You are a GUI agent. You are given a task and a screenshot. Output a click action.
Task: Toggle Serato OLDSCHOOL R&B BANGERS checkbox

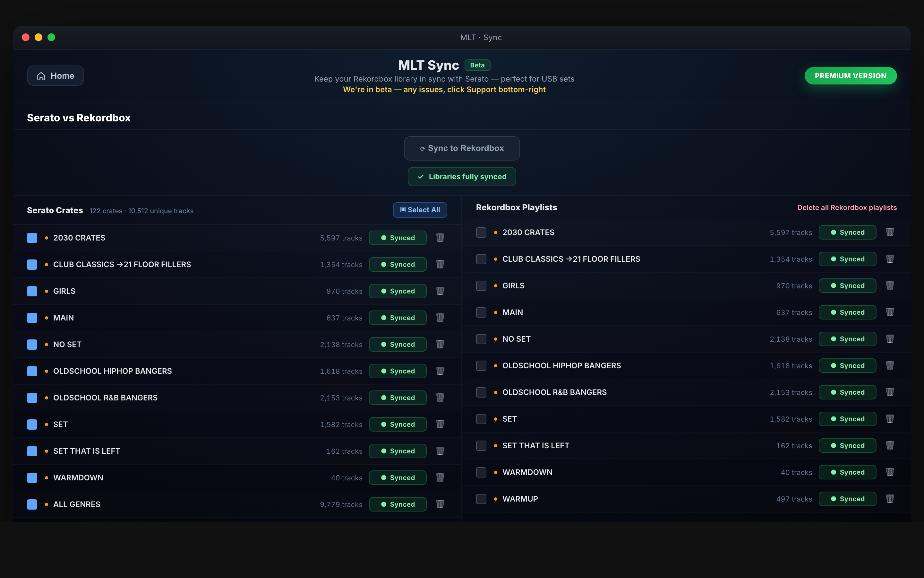[x=32, y=398]
